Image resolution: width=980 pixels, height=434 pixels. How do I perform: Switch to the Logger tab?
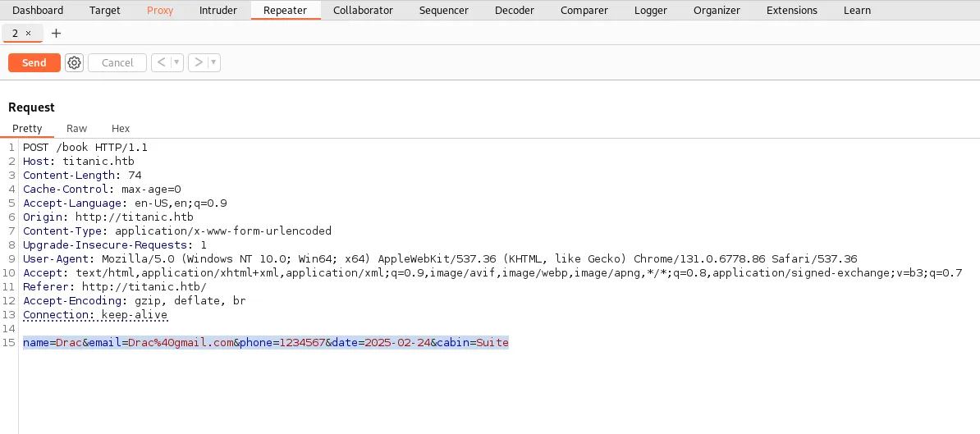tap(651, 10)
